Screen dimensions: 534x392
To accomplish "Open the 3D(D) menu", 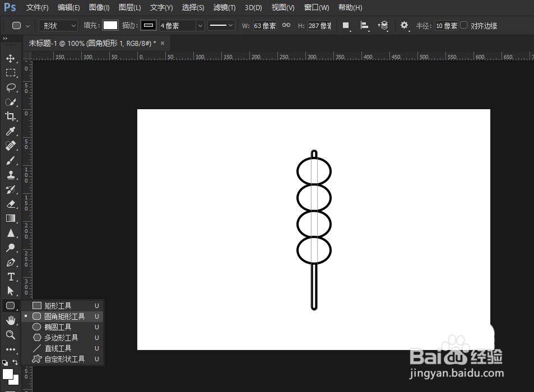I will pos(253,7).
